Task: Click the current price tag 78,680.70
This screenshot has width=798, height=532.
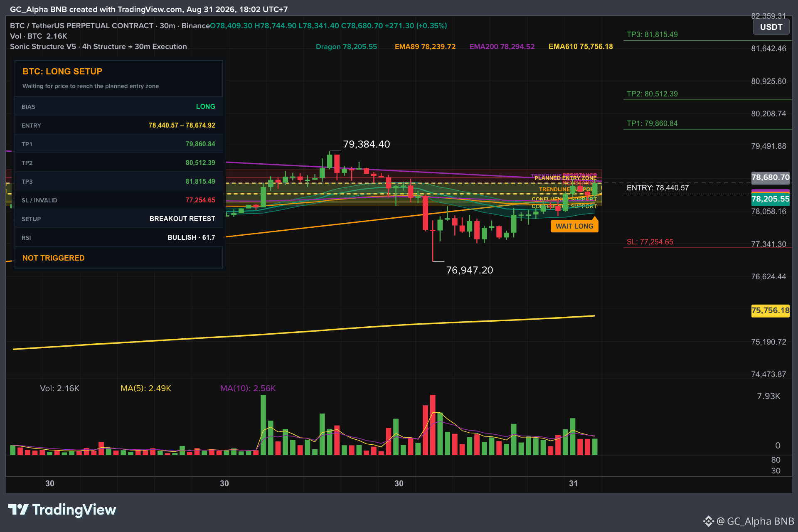Action: [x=770, y=177]
